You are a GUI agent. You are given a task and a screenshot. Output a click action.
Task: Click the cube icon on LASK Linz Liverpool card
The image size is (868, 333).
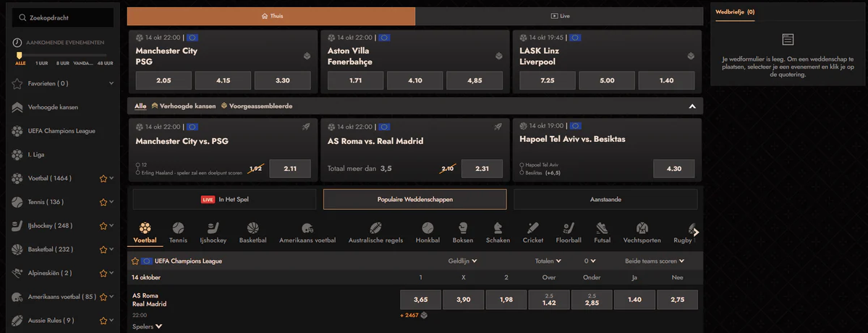[691, 56]
